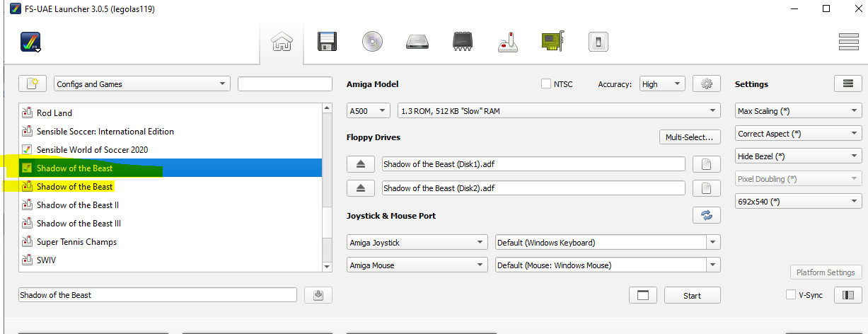Click the Platform Settings button
This screenshot has width=868, height=334.
[826, 272]
